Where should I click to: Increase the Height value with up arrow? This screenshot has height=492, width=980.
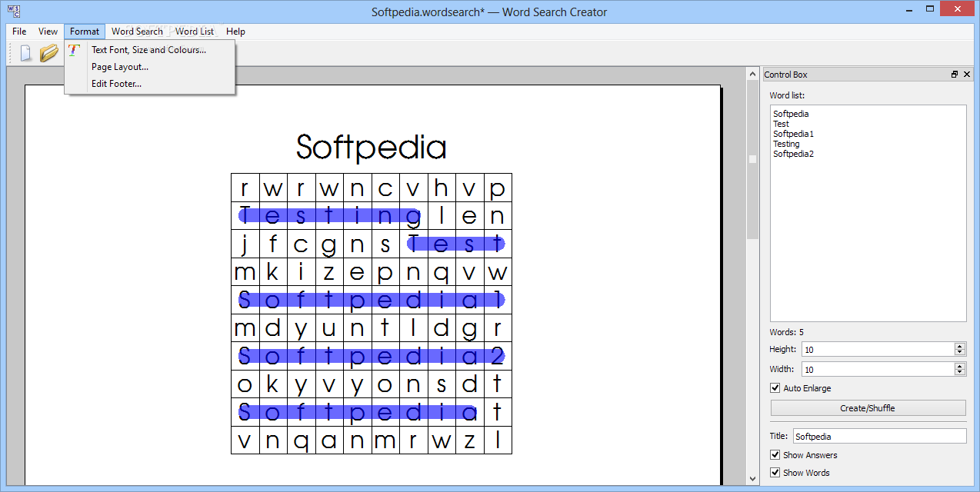pos(959,346)
